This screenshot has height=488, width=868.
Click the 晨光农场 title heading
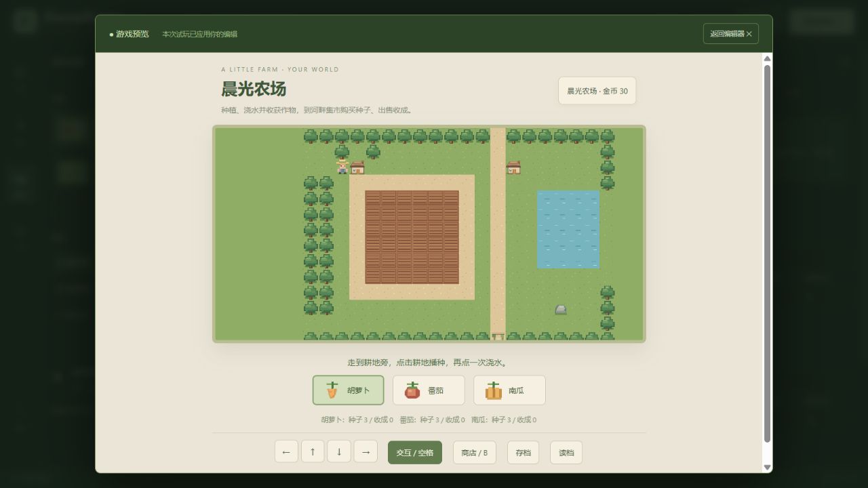[254, 89]
